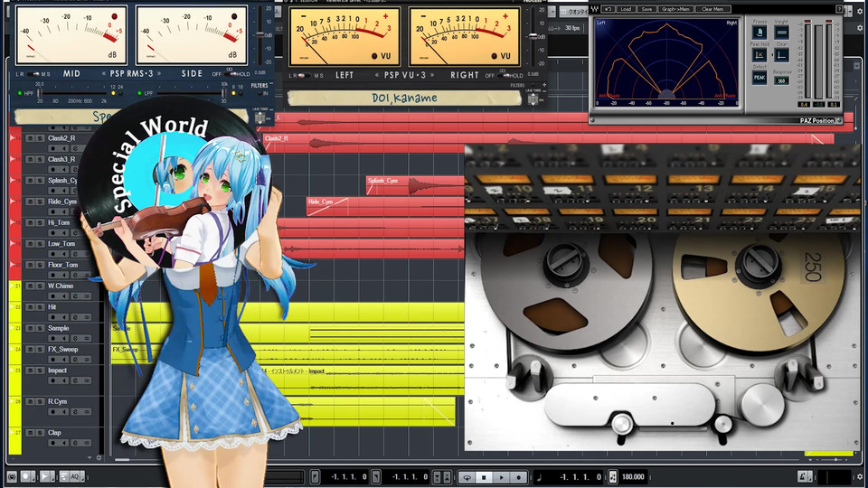Click the Load button in PAZ Position
Screen dimensions: 868x488
(x=626, y=9)
